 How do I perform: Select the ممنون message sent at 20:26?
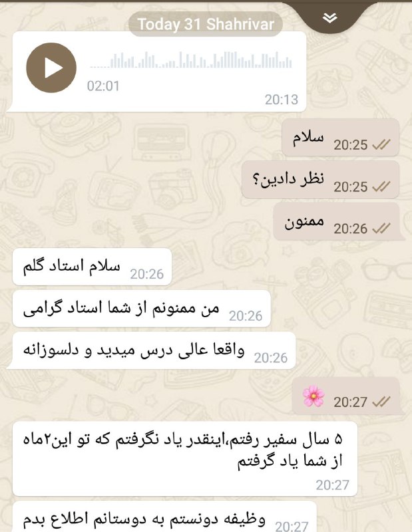click(336, 221)
